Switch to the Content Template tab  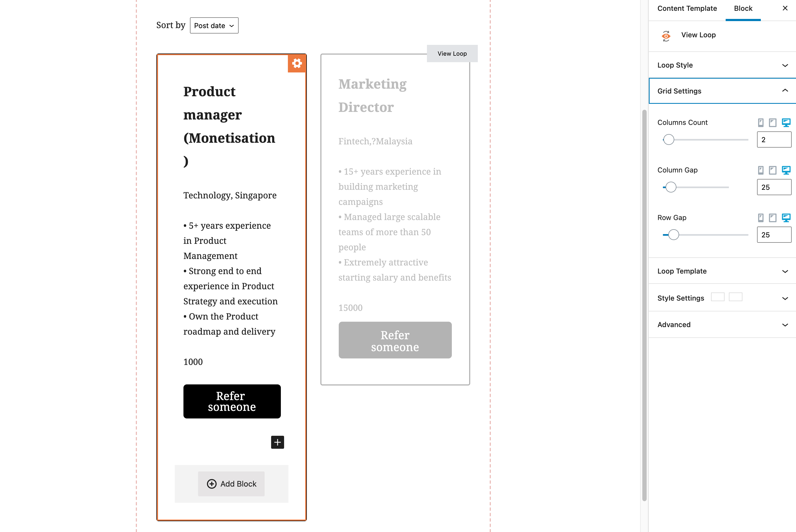(687, 8)
